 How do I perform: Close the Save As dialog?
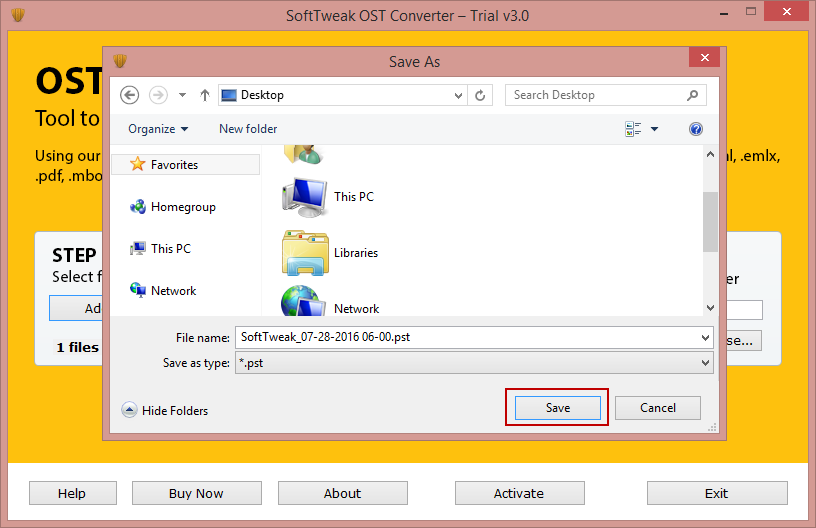tap(704, 57)
